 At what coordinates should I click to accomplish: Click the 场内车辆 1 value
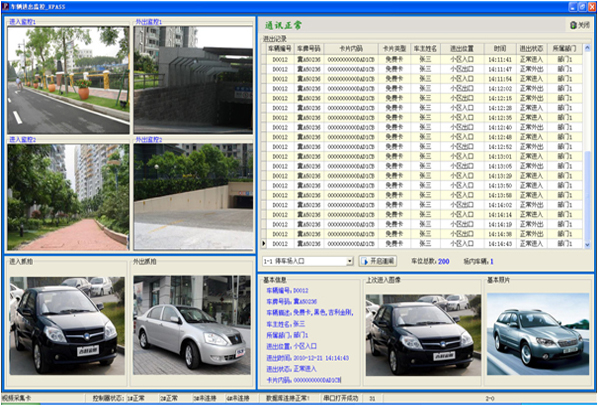492,262
